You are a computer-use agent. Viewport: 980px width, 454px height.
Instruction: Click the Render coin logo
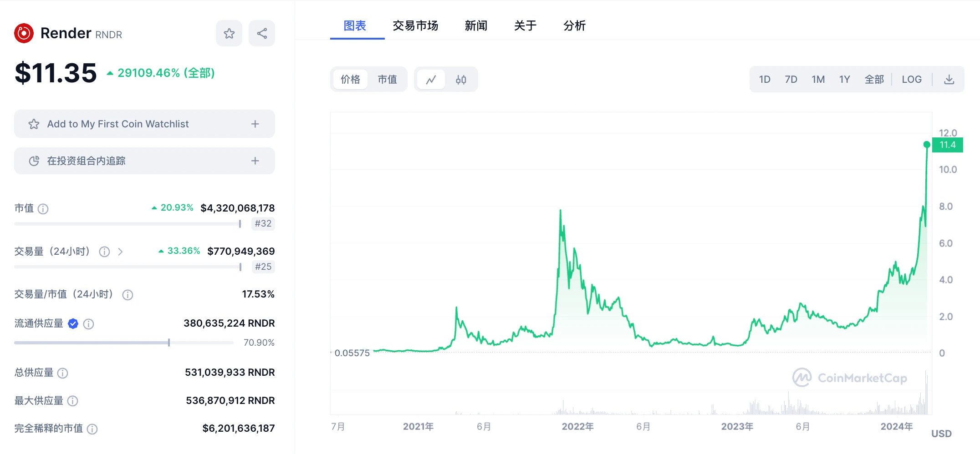[24, 33]
